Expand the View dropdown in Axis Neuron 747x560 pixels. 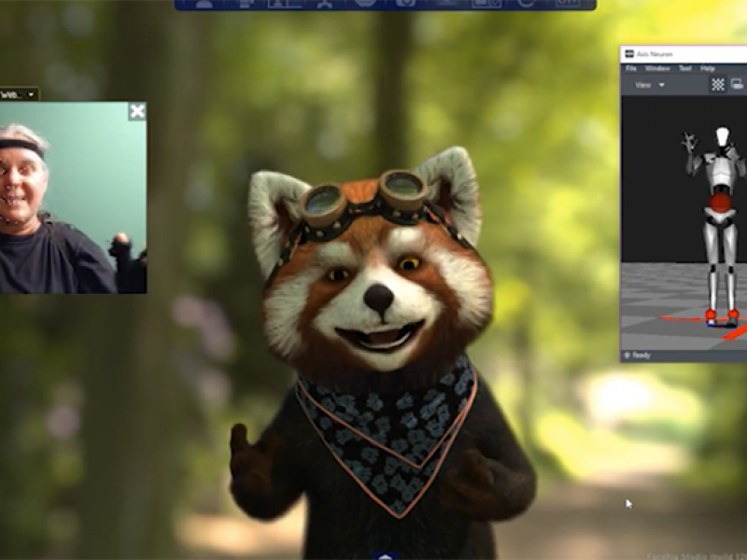(x=650, y=85)
